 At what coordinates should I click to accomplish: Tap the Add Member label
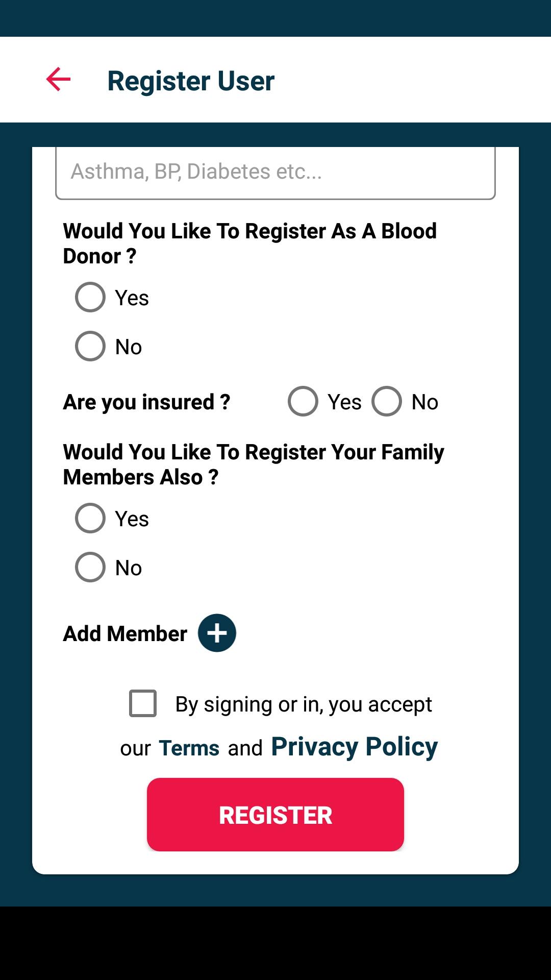(125, 633)
